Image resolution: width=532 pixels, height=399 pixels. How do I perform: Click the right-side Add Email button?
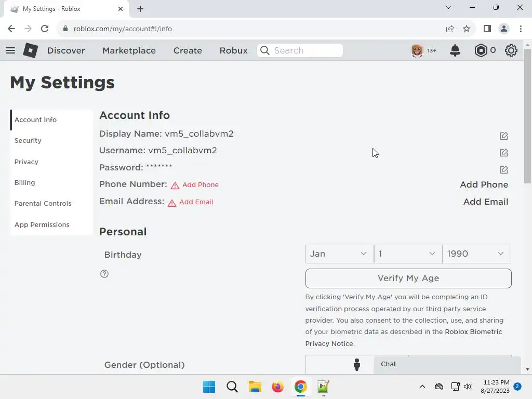click(486, 202)
